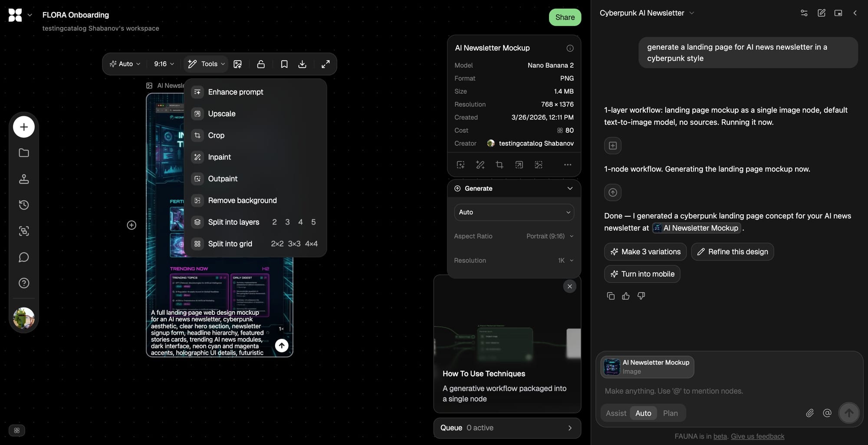Switch chat mode to Assist

point(616,413)
